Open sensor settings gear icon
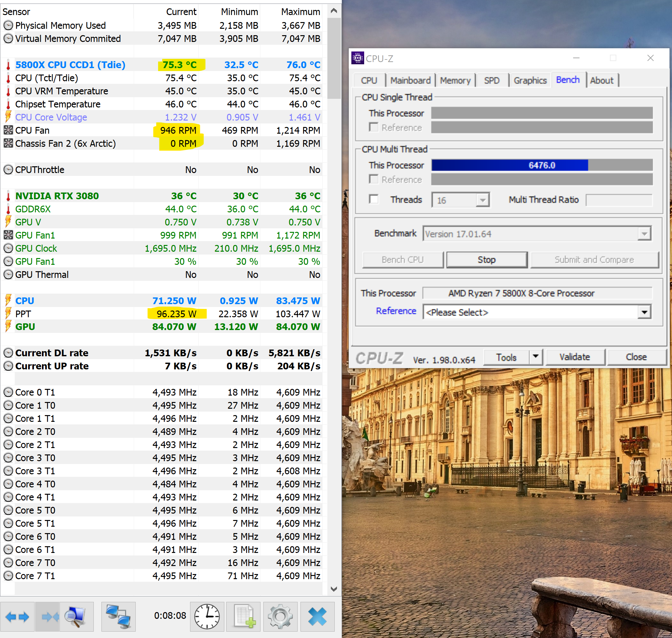This screenshot has height=638, width=672. coord(280,617)
